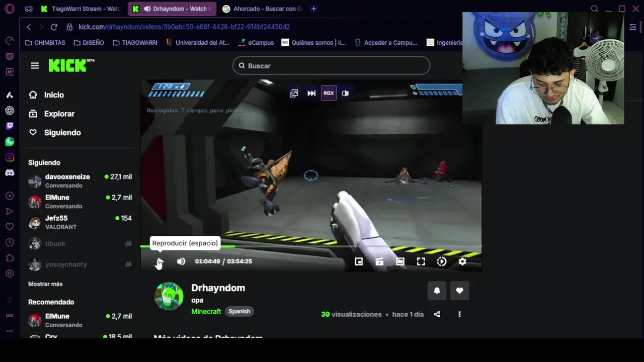Click the address bar URL
The image size is (644, 362).
184,27
